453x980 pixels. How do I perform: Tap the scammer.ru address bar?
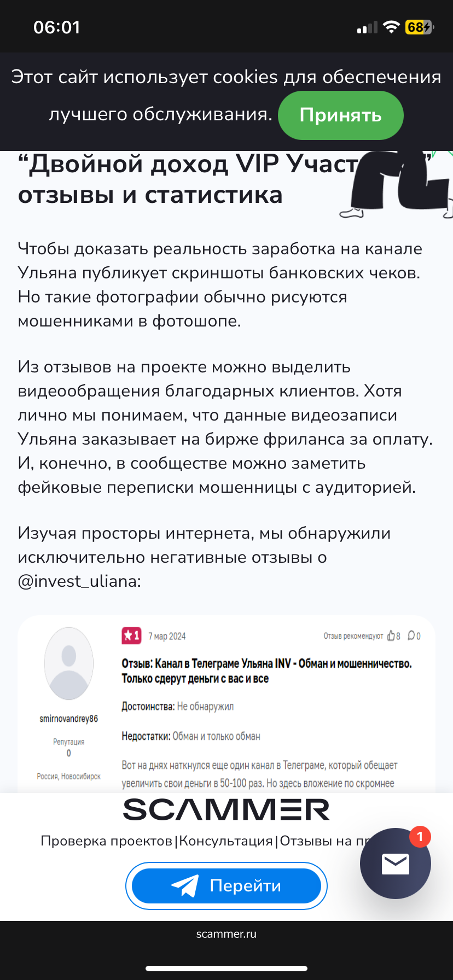[226, 934]
